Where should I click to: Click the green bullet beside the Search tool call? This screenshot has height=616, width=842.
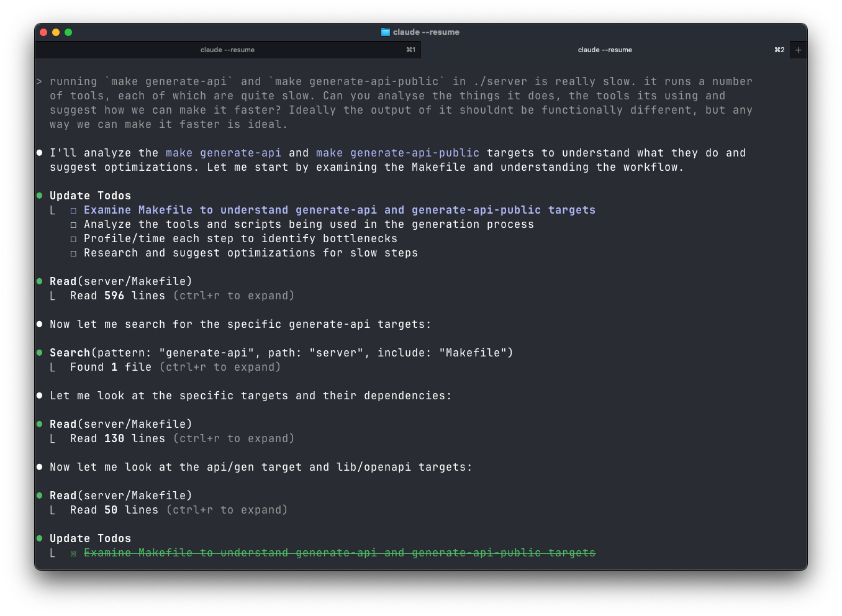tap(38, 352)
